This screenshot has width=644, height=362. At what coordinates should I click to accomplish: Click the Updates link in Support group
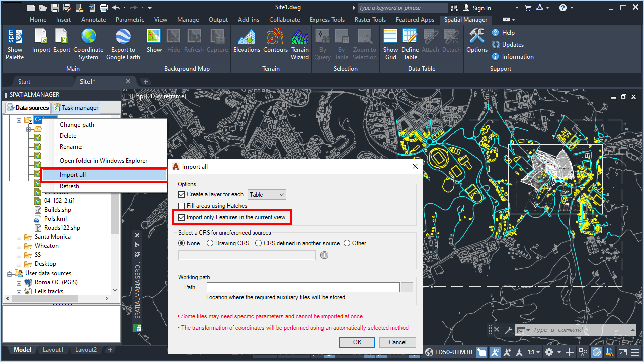point(508,45)
